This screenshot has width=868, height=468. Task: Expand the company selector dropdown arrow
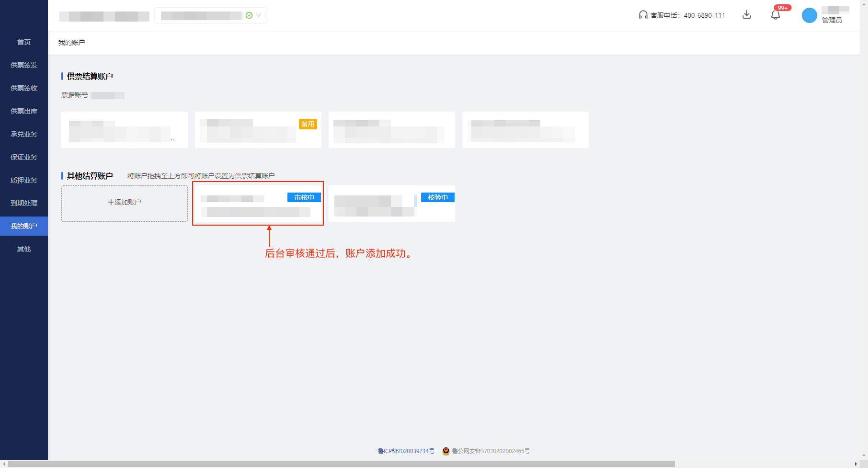pyautogui.click(x=259, y=15)
